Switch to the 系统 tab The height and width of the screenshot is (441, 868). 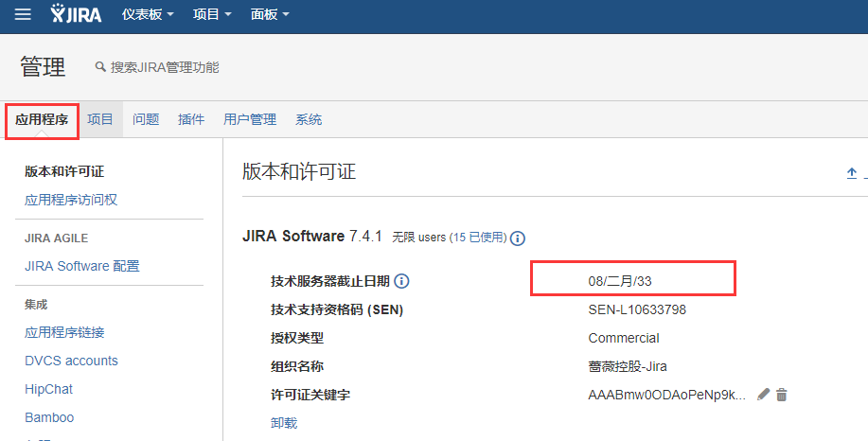point(309,119)
